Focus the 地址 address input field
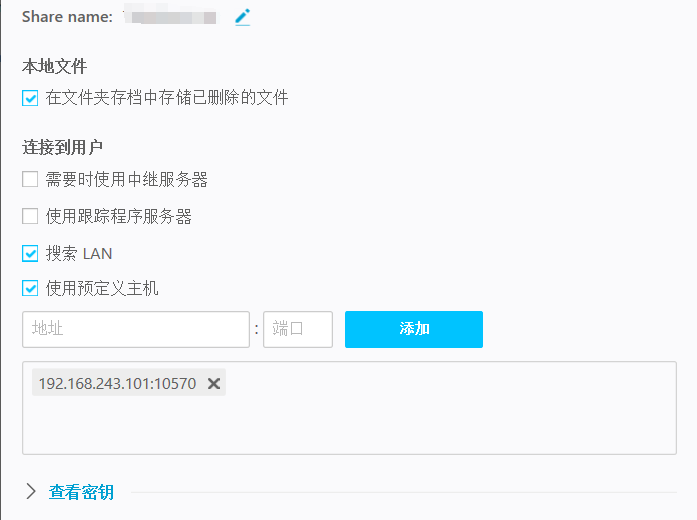Viewport: 697px width, 520px height. pos(135,329)
